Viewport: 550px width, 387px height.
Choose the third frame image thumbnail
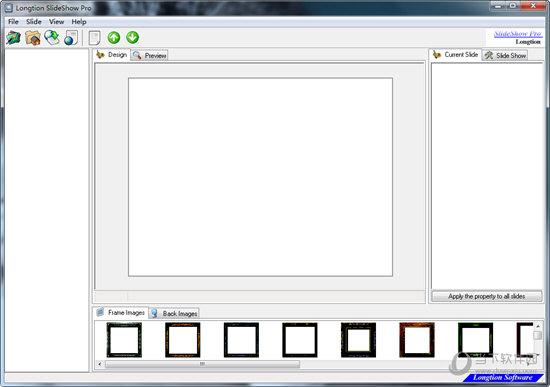241,340
